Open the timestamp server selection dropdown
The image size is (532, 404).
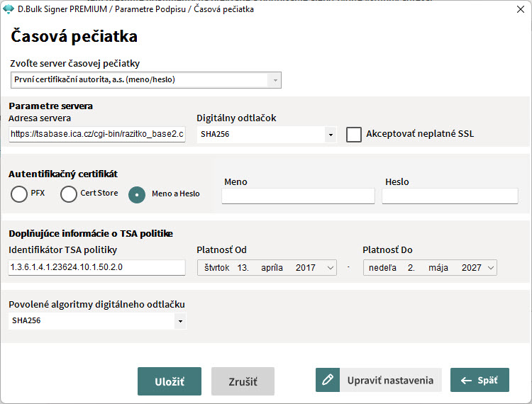tap(274, 80)
